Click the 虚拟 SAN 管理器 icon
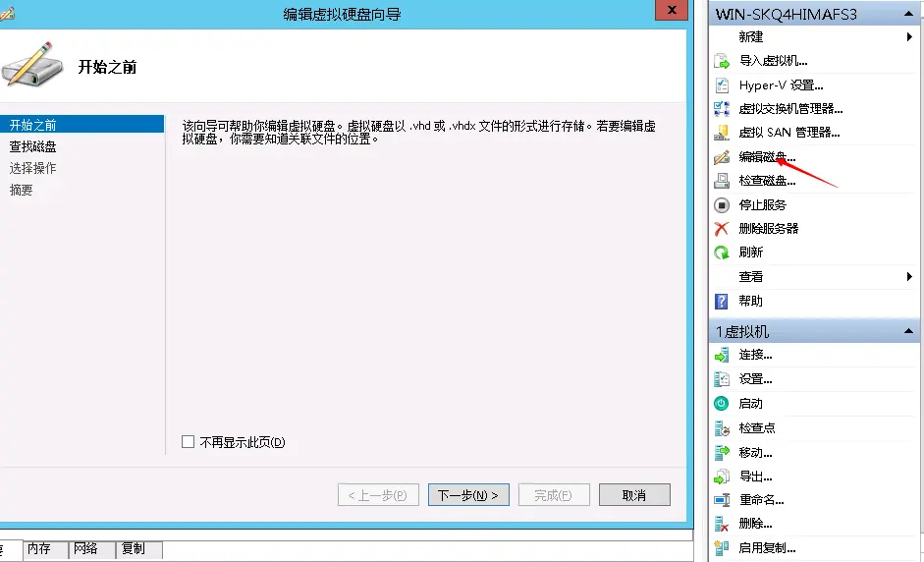The width and height of the screenshot is (924, 562). point(722,133)
